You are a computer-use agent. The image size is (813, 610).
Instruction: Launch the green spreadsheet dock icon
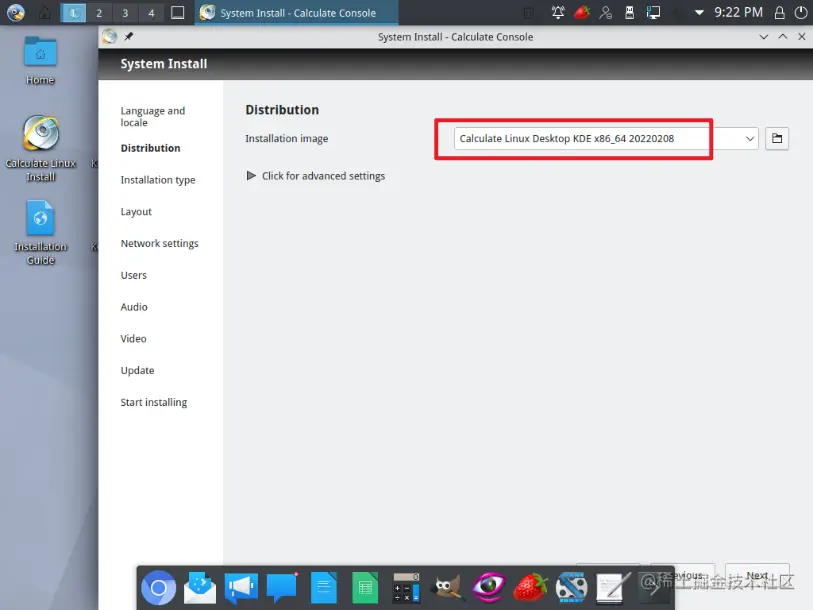pyautogui.click(x=365, y=588)
